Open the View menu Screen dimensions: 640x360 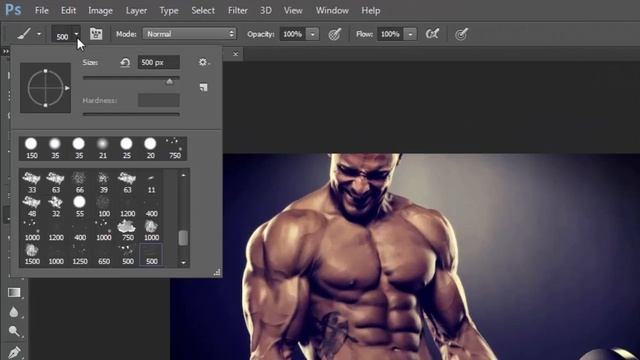(x=293, y=11)
